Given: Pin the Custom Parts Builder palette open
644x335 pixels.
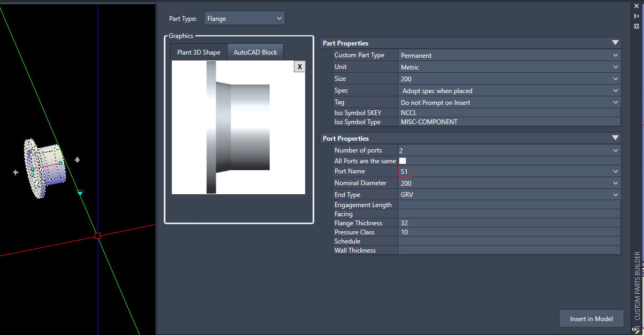Looking at the screenshot, I should coord(637,16).
